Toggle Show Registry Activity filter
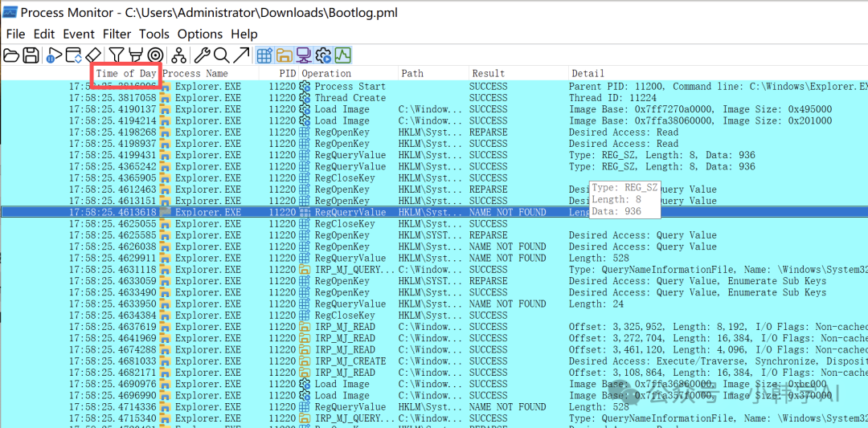Viewport: 868px width, 428px height. [x=264, y=55]
